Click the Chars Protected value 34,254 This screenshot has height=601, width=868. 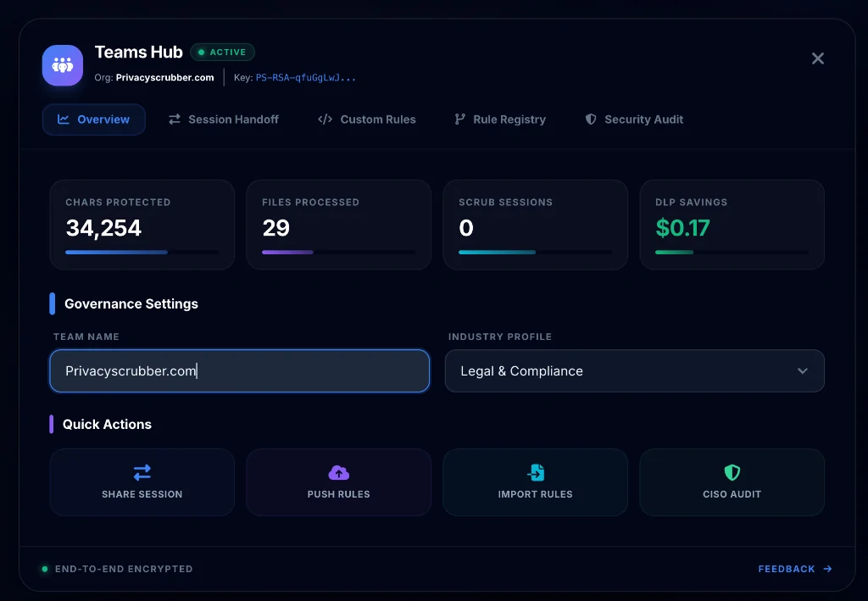coord(103,228)
